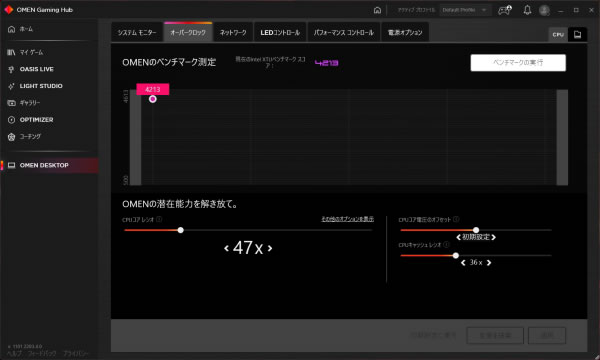The height and width of the screenshot is (360, 600).
Task: Decrease CPU core ratio with left chevron
Action: (x=226, y=248)
